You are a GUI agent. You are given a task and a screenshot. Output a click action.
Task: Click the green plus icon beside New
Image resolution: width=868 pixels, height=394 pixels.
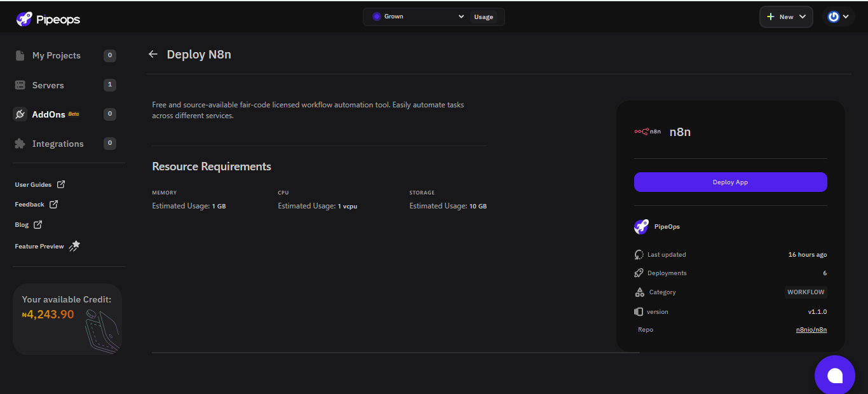(771, 17)
